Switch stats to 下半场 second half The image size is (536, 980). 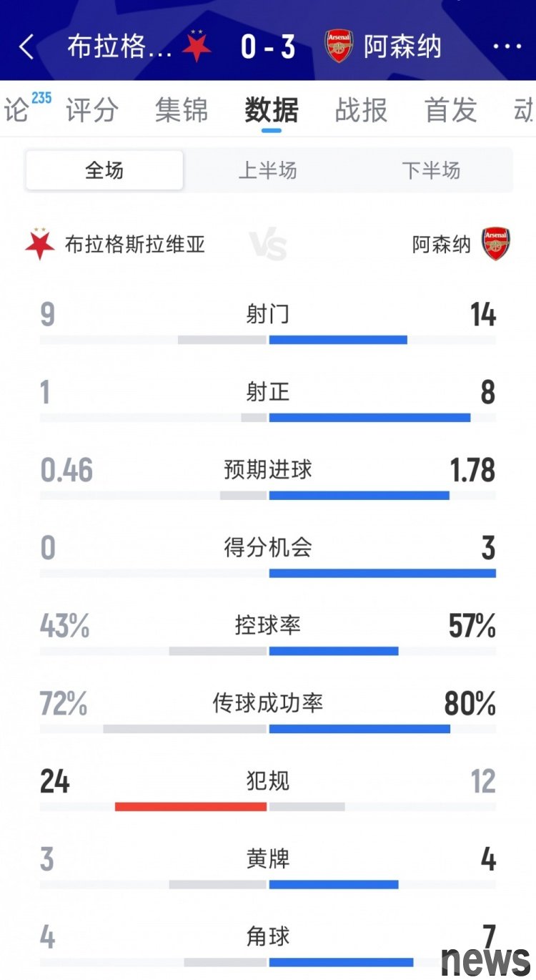point(431,170)
